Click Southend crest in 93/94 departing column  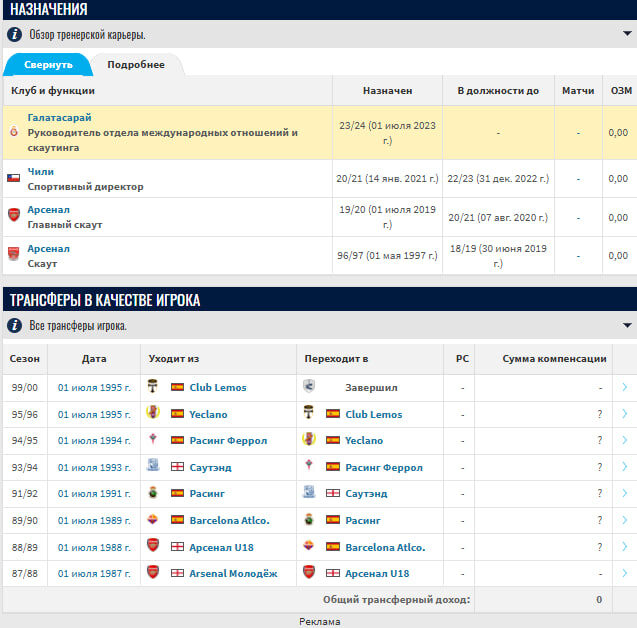click(x=153, y=465)
